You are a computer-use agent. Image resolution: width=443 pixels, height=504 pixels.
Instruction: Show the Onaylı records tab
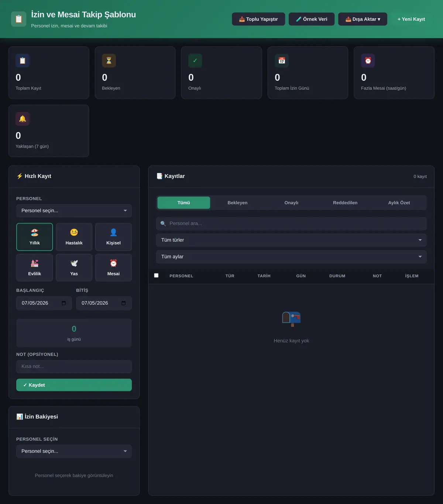[291, 203]
